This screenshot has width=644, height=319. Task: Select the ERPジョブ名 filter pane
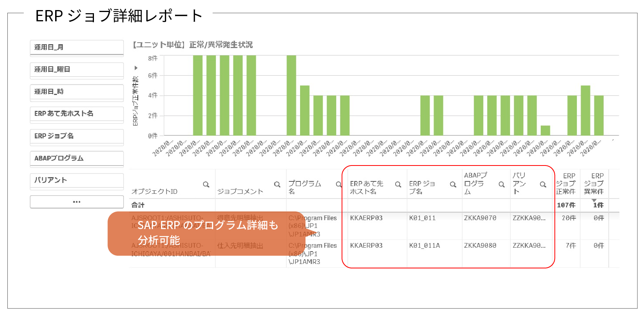tap(77, 136)
